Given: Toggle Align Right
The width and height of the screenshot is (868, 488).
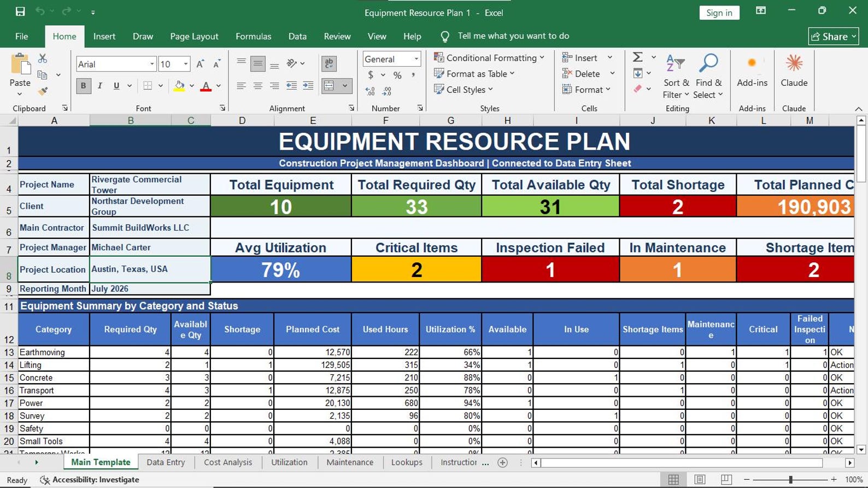Looking at the screenshot, I should 274,86.
